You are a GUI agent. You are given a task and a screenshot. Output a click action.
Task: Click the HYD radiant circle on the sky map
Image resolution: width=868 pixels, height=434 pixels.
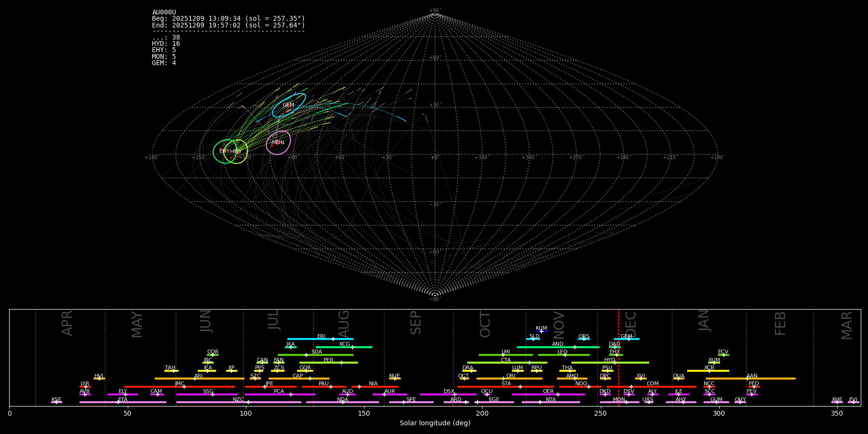(x=236, y=151)
